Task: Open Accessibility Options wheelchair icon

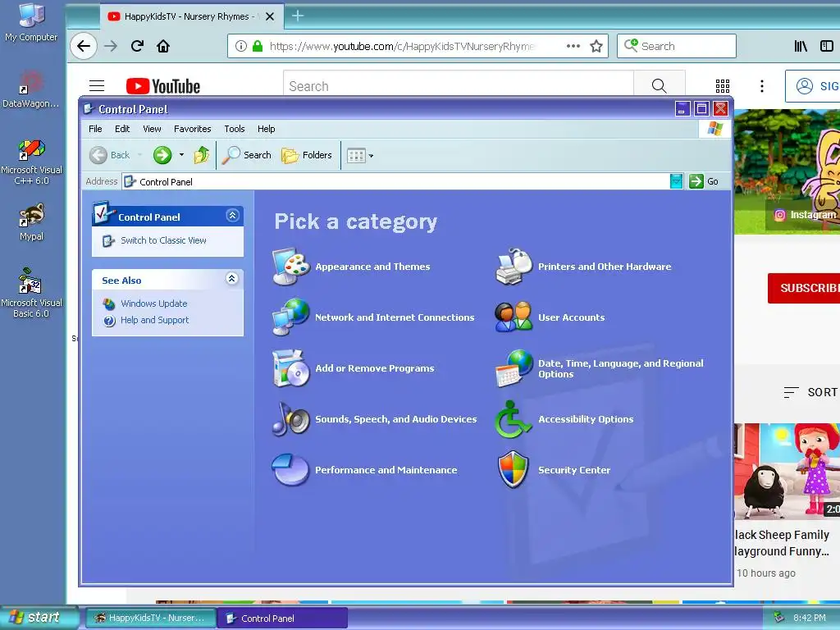Action: click(514, 419)
